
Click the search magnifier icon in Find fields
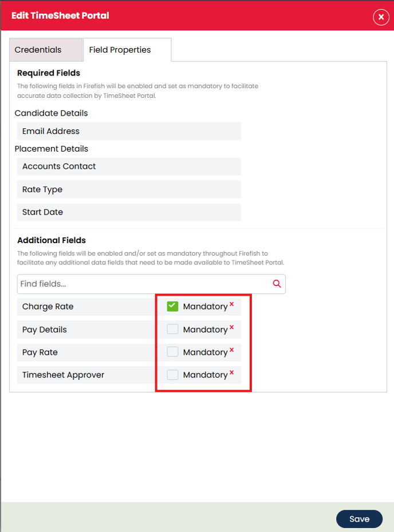tap(277, 284)
